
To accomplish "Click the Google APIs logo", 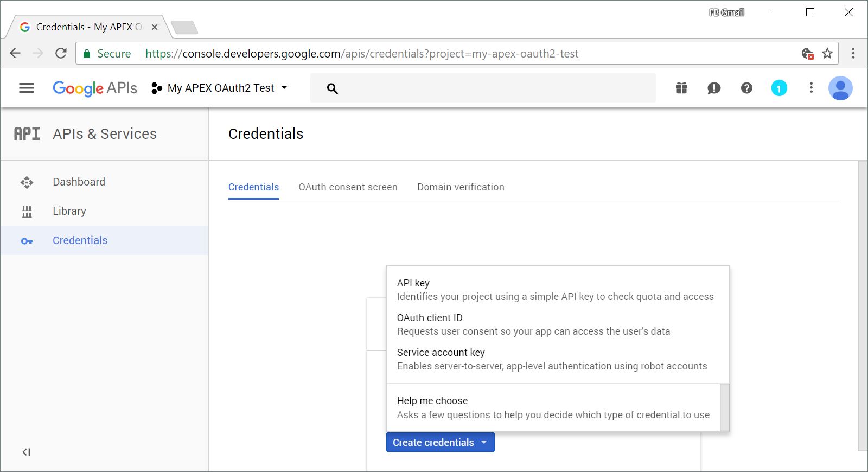I will pos(95,88).
